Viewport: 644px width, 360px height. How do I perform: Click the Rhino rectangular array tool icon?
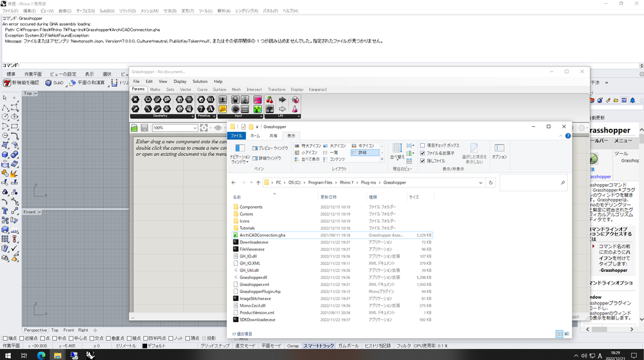(x=5, y=239)
